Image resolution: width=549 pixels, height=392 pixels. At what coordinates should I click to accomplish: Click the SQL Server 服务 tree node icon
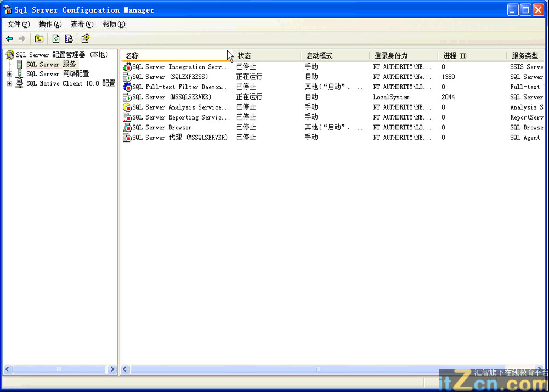coord(20,64)
